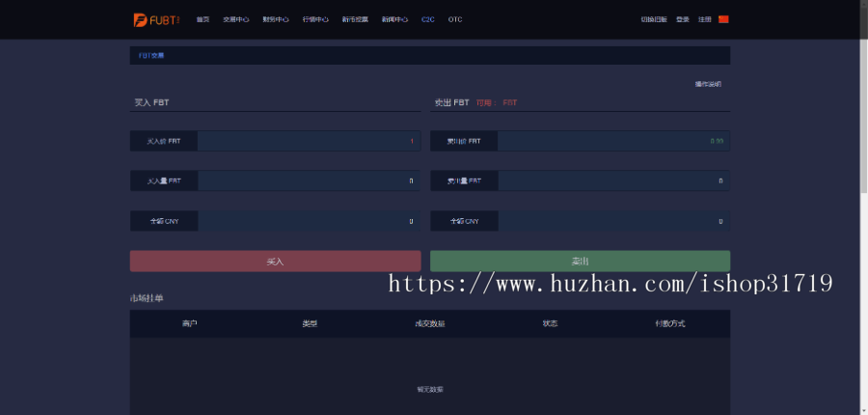Open the 操作说明 instructions link
868x415 pixels.
(708, 84)
